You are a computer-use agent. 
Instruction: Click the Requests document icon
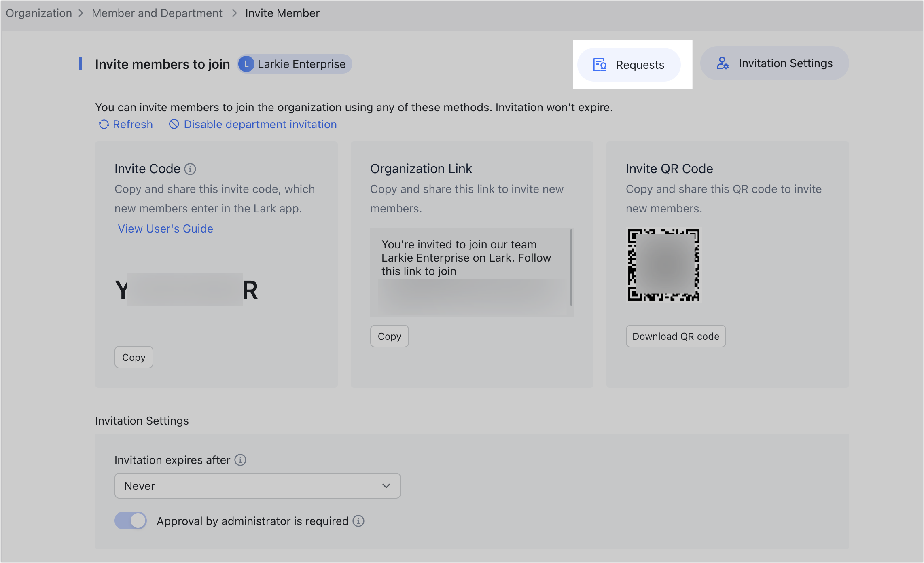(600, 65)
